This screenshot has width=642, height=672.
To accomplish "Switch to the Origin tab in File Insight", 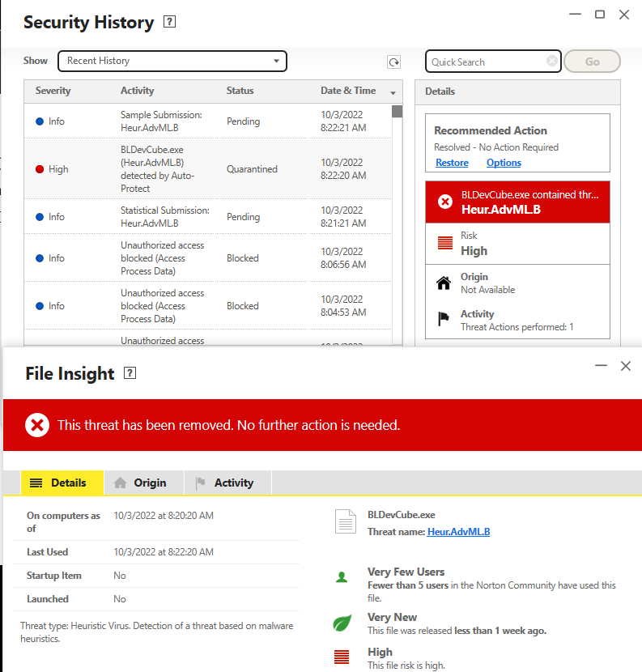I will 144,483.
